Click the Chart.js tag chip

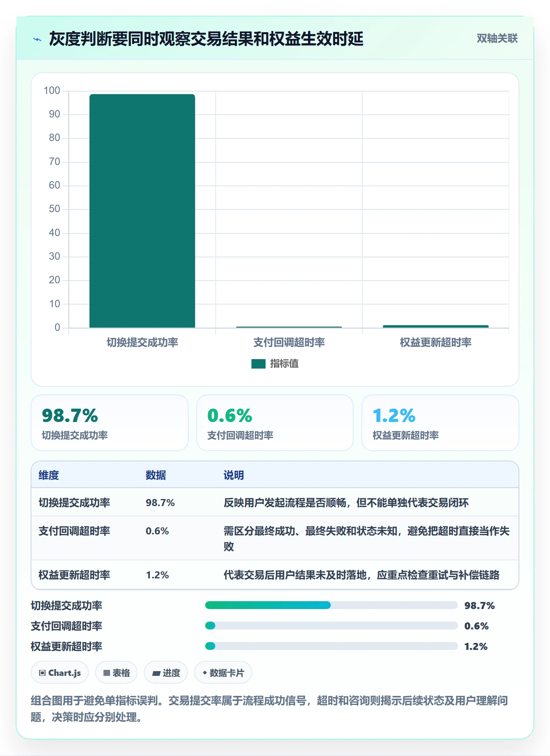60,673
